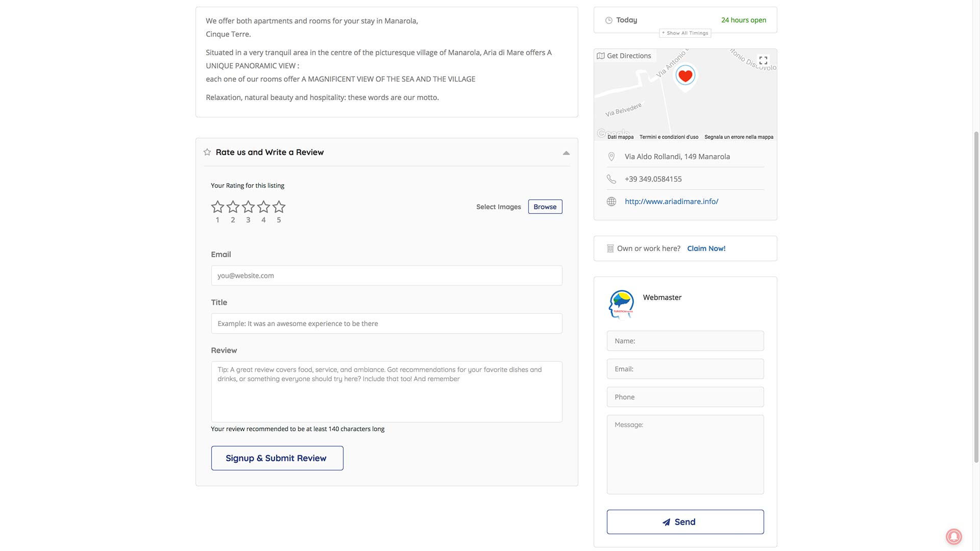Expand Show All Timings
The width and height of the screenshot is (980, 551).
click(x=685, y=33)
